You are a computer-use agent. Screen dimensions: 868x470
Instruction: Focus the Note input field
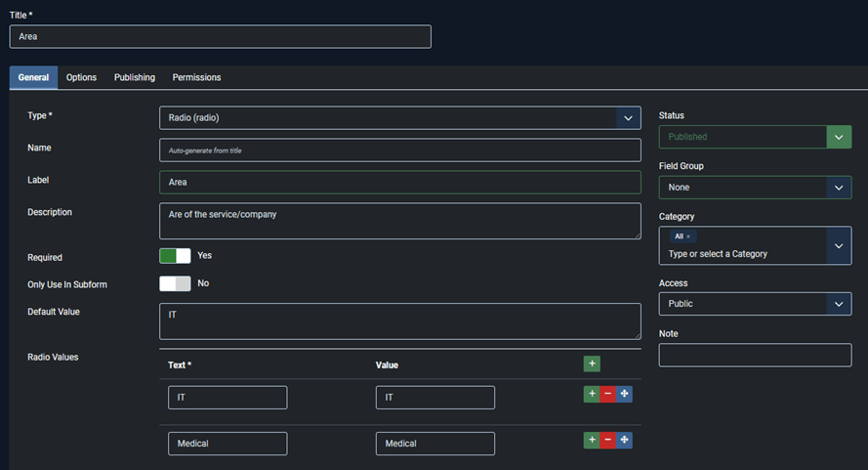point(755,355)
